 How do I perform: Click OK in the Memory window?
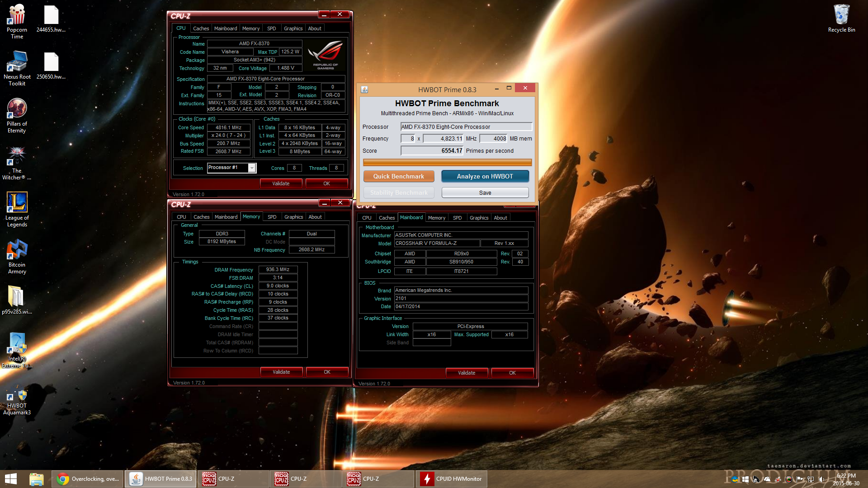coord(327,372)
